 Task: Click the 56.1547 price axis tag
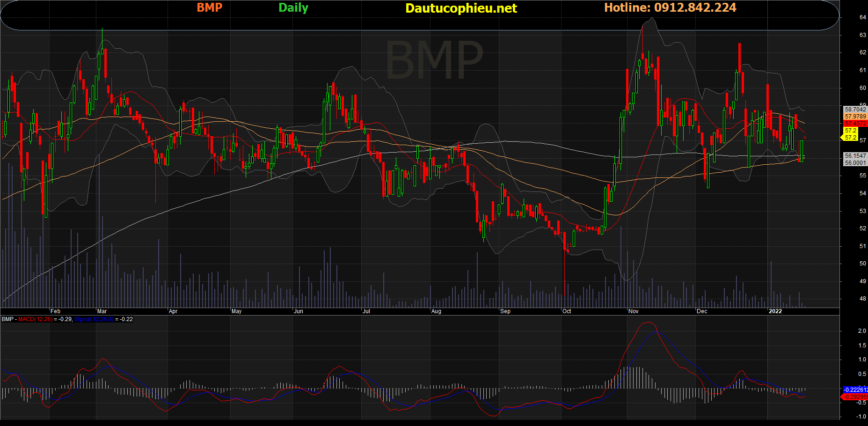(855, 156)
